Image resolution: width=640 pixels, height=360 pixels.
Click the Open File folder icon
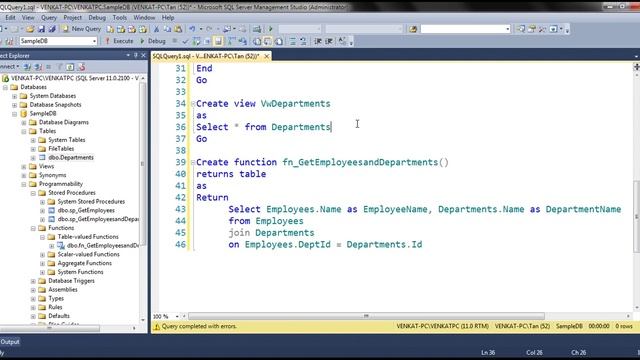(x=30, y=29)
